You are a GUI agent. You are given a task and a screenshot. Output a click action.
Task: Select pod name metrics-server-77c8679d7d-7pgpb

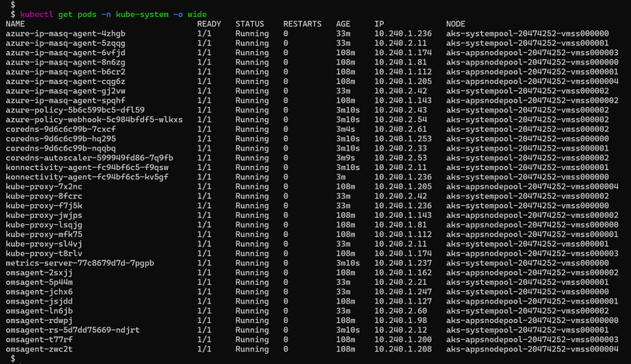click(x=80, y=263)
